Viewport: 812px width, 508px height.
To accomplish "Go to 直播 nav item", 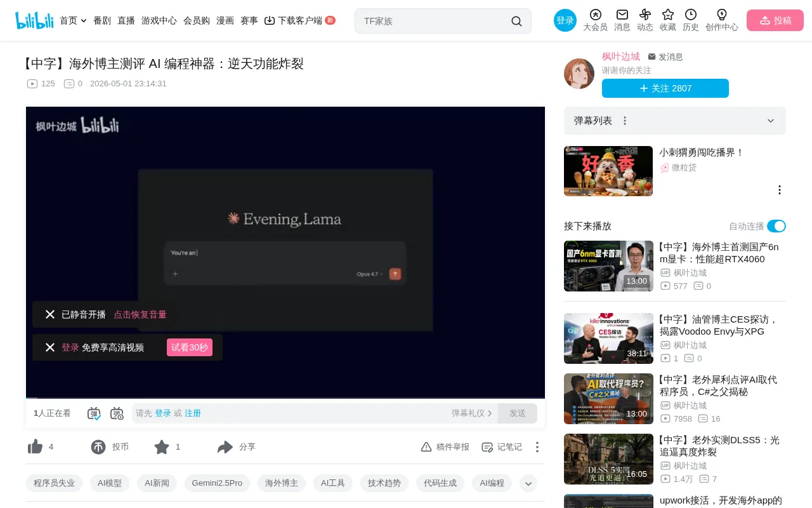I will click(126, 20).
